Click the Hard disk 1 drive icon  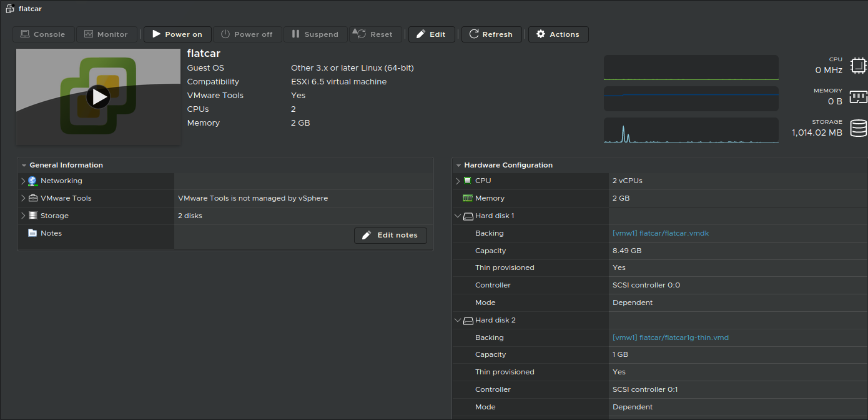(468, 216)
